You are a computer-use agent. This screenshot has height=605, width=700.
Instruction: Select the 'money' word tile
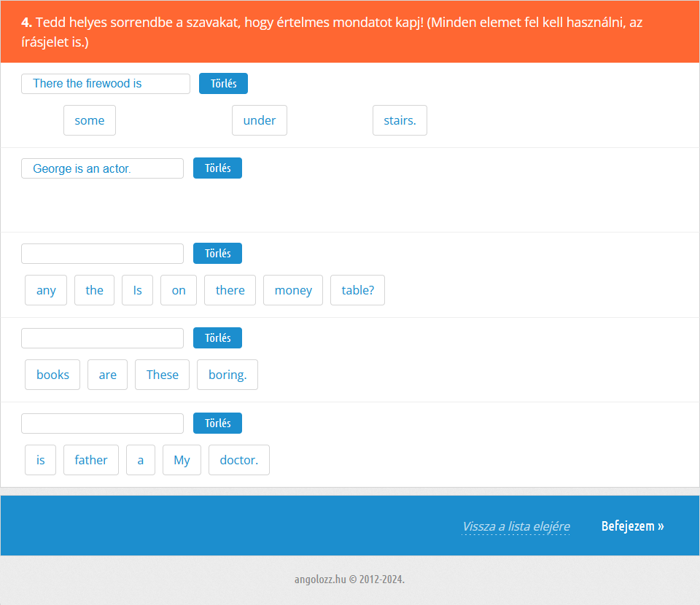(x=293, y=290)
